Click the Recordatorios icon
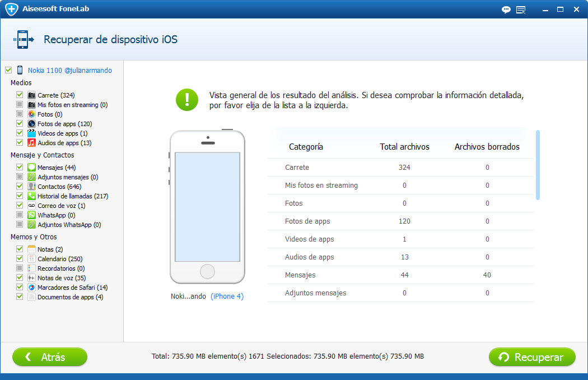Viewport: 588px width, 380px height. coord(31,268)
